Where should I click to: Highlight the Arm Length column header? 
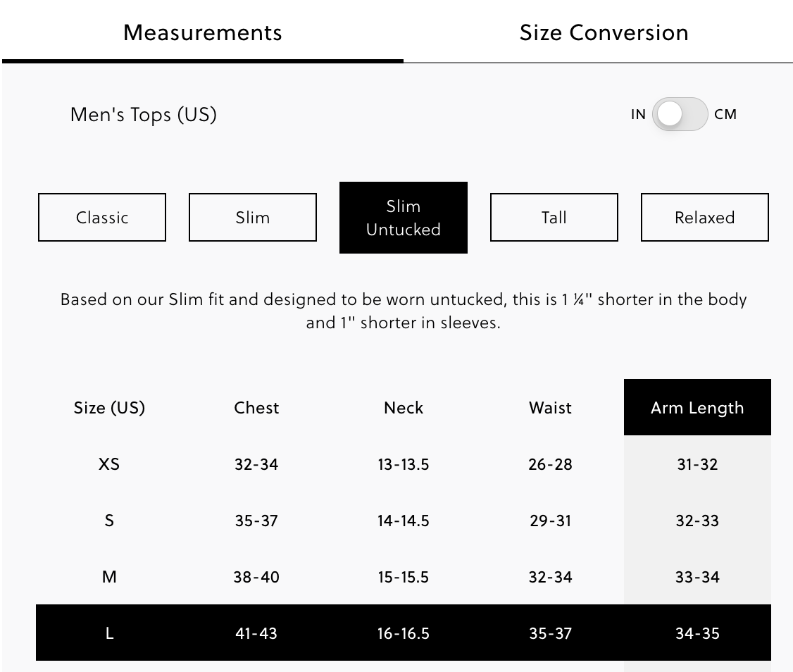[x=697, y=407]
